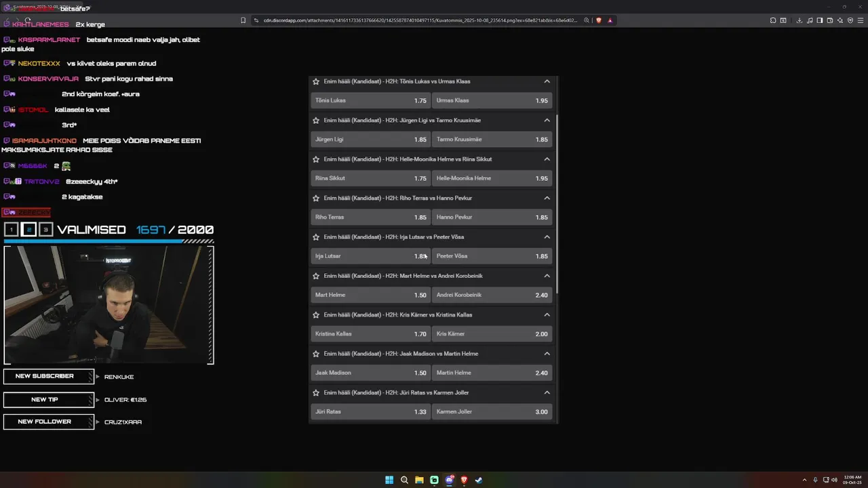Show hidden system tray icons
This screenshot has height=488, width=868.
[x=804, y=480]
